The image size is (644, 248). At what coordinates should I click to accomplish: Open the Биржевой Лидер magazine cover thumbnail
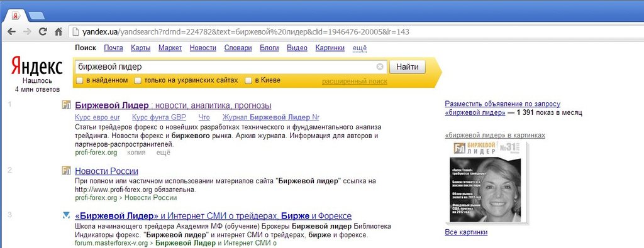[x=487, y=183]
